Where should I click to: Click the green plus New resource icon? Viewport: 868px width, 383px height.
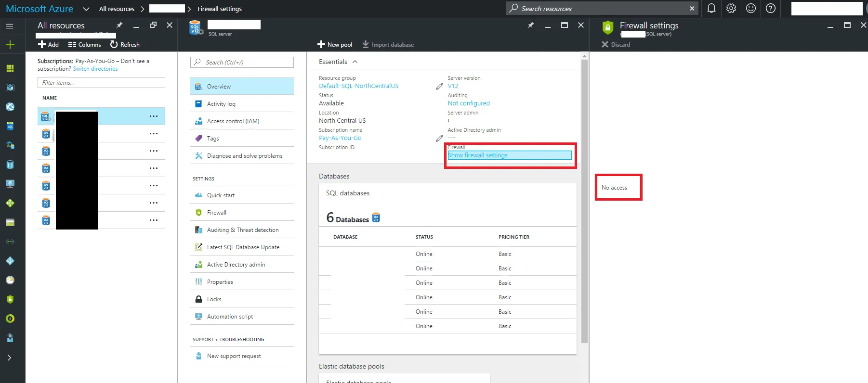tap(10, 45)
